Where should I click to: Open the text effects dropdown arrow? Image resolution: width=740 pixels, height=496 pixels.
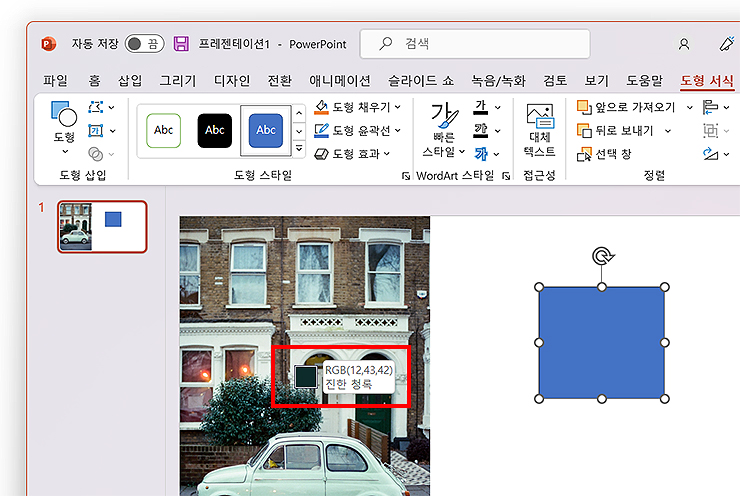click(x=496, y=154)
